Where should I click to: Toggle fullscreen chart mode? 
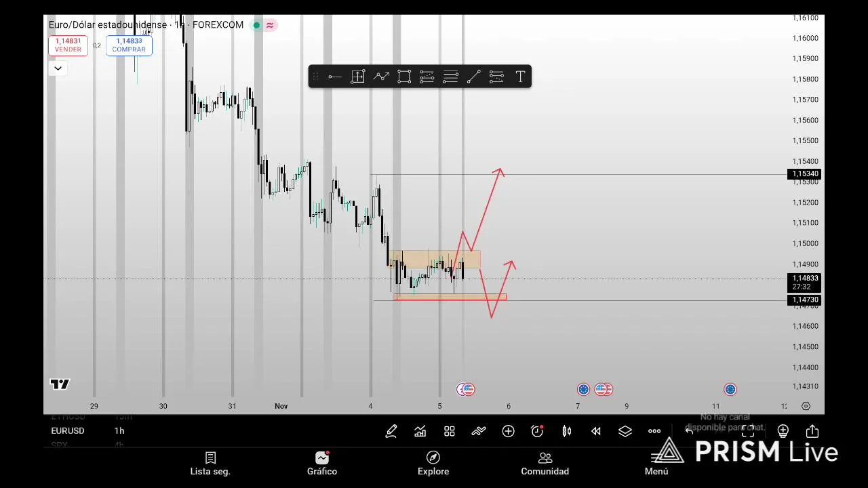748,431
